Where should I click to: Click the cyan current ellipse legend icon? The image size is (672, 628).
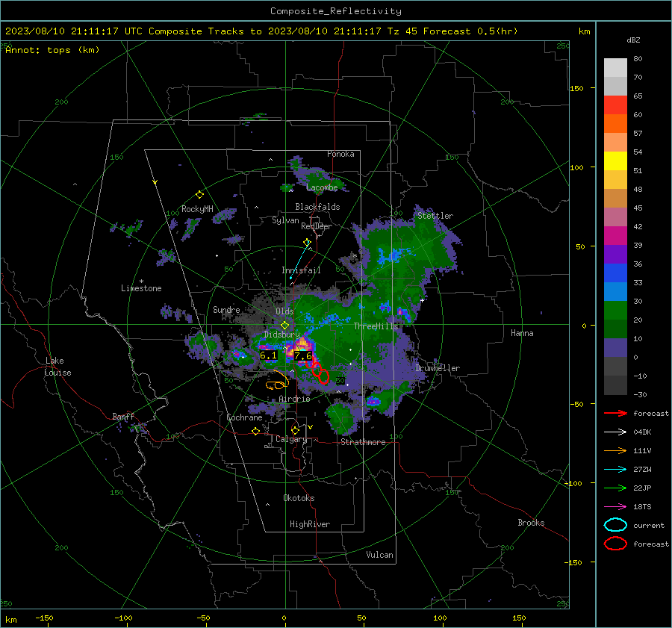click(x=615, y=525)
